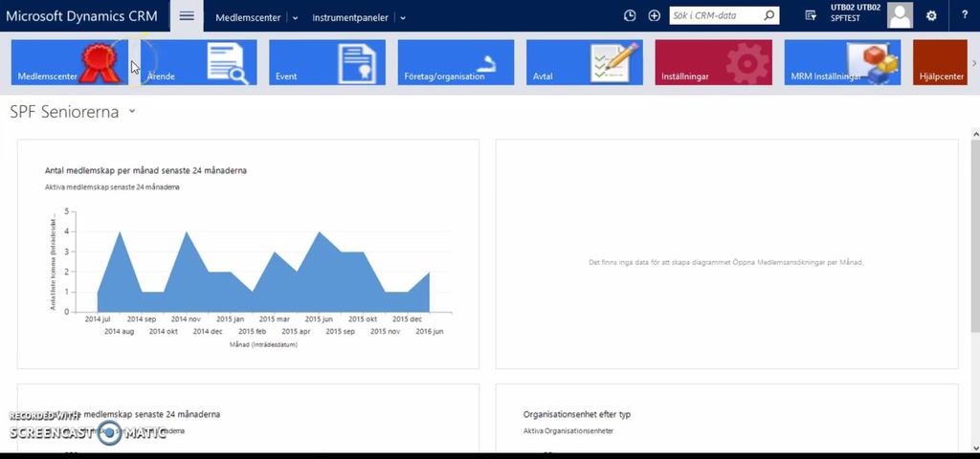This screenshot has width=980, height=459.
Task: Open the Företag/organisation tile
Action: (457, 62)
